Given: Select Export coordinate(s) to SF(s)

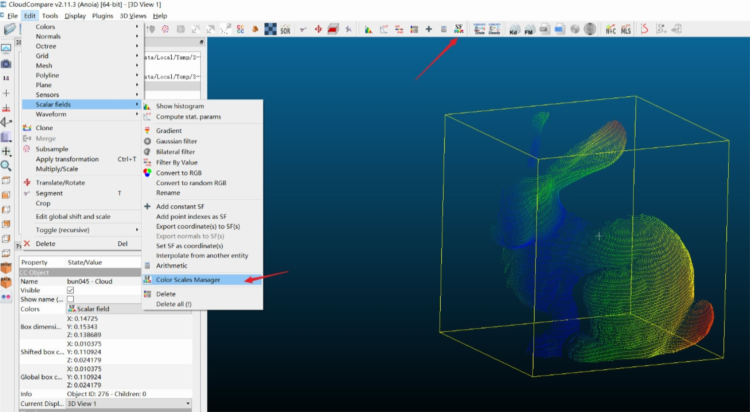Looking at the screenshot, I should pyautogui.click(x=202, y=226).
